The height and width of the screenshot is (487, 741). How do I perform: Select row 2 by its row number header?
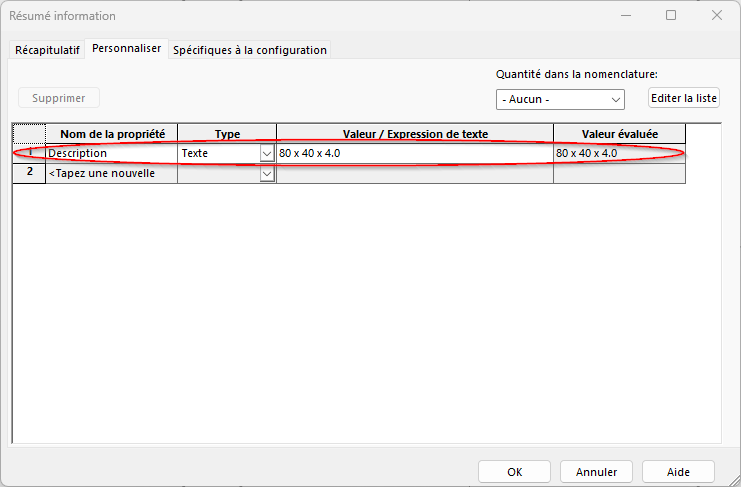[29, 173]
